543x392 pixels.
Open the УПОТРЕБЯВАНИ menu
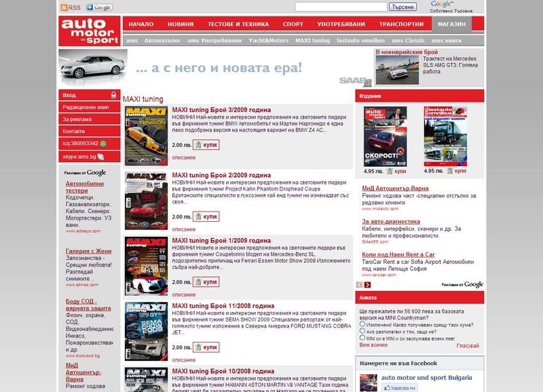click(x=341, y=24)
